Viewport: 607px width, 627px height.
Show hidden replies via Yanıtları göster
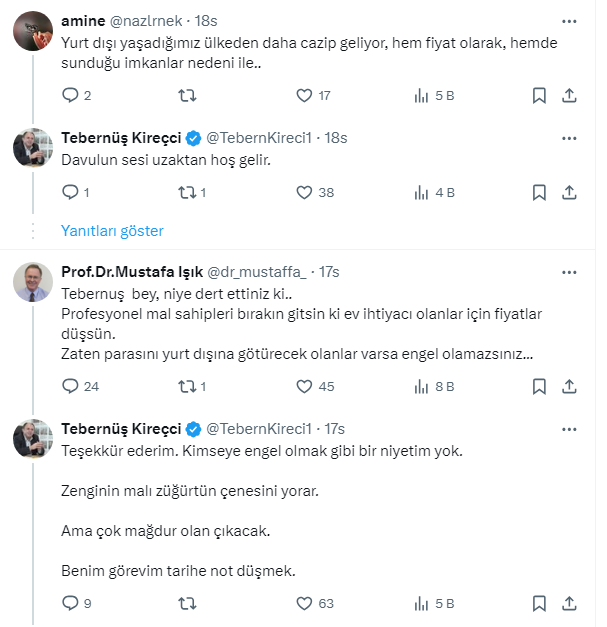(x=112, y=230)
